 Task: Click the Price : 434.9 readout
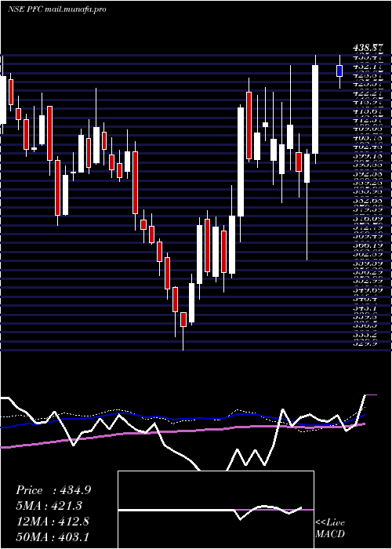point(53,490)
